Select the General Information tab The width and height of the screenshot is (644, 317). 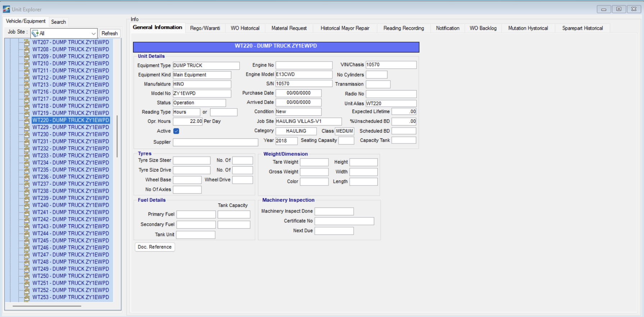point(158,27)
